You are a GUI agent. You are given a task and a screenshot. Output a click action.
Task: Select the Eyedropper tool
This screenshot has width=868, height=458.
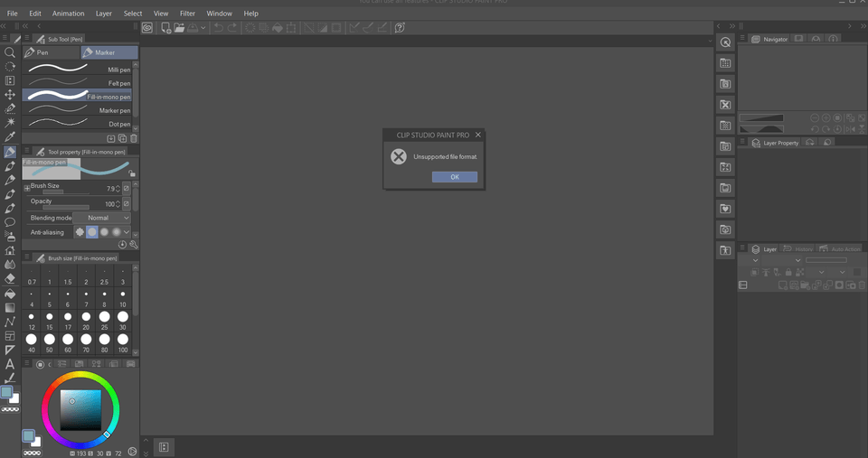(x=9, y=136)
